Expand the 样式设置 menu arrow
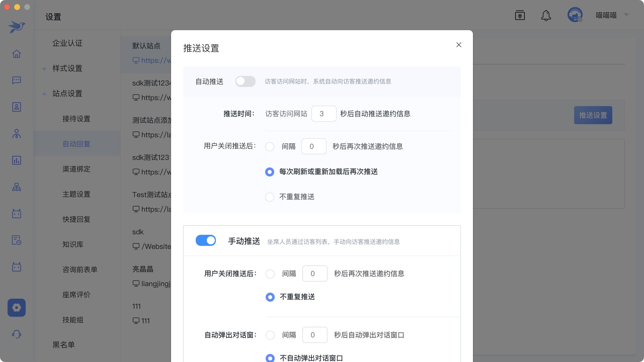644x362 pixels. (44, 69)
